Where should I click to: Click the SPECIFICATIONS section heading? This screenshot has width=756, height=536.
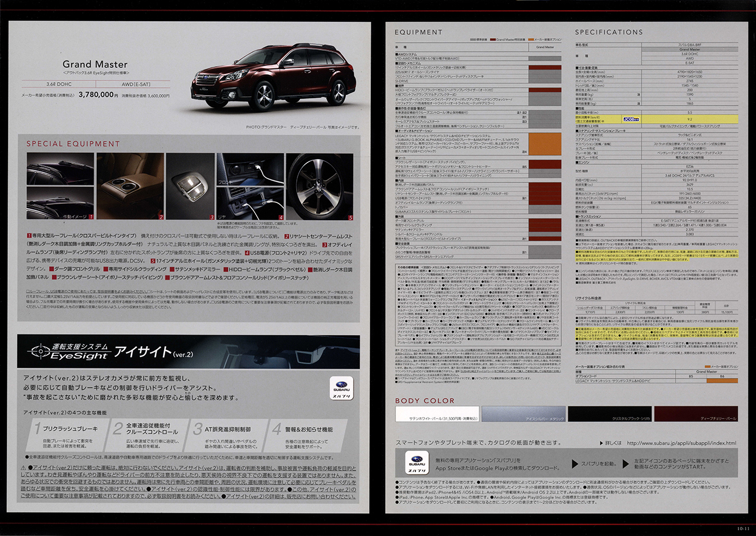tap(608, 33)
